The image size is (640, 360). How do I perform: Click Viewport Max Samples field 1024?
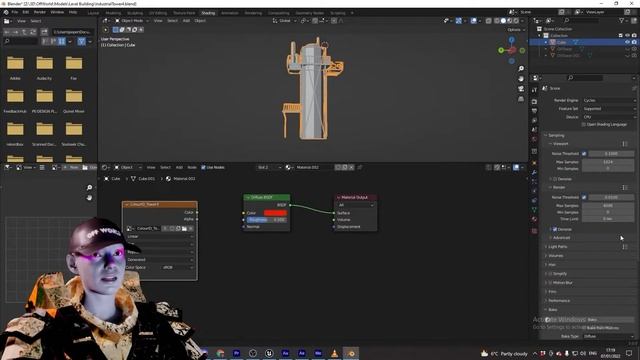(608, 162)
